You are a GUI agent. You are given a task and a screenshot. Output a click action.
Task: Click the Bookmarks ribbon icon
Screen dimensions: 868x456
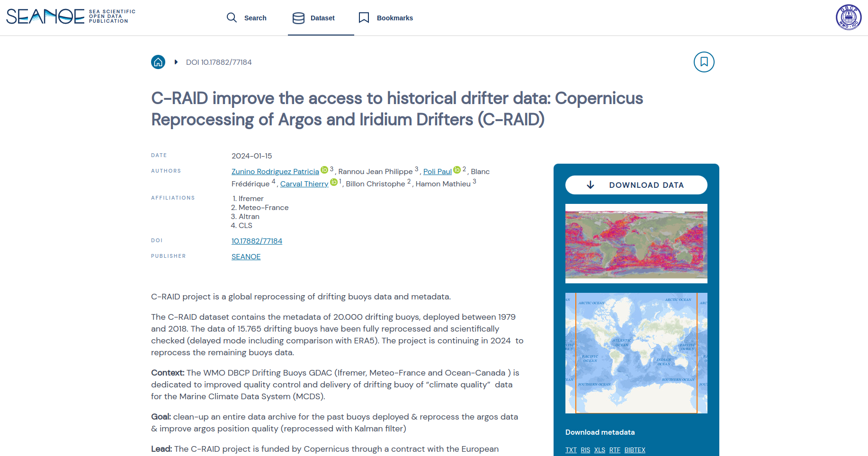[364, 18]
